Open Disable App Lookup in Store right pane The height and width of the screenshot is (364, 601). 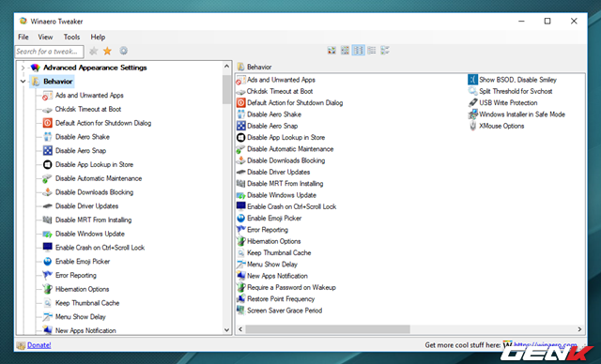tap(285, 137)
